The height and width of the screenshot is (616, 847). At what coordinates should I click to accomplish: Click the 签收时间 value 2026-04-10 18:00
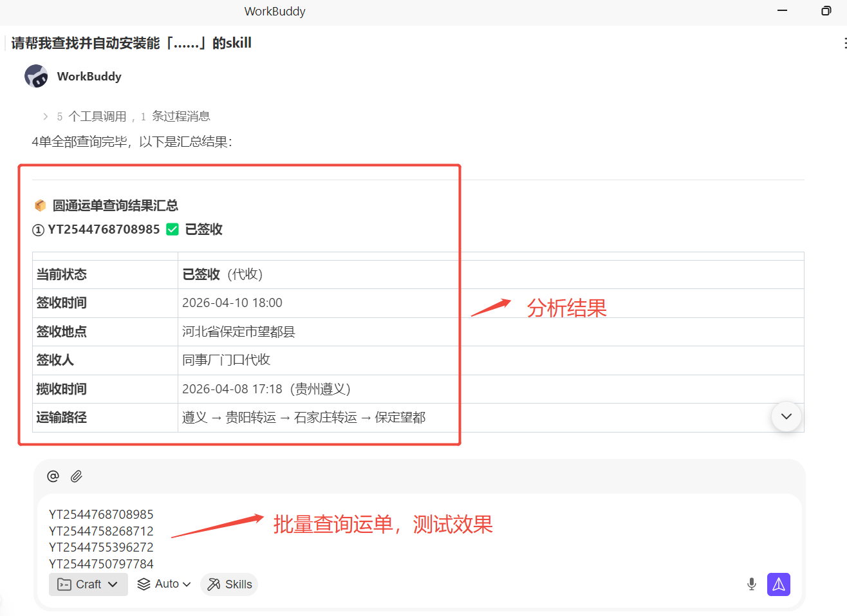pos(232,303)
